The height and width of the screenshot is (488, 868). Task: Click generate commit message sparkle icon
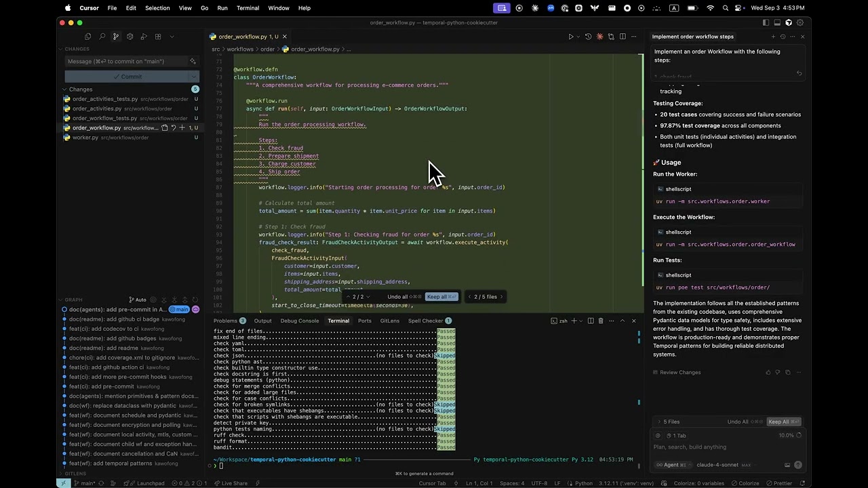pos(193,61)
